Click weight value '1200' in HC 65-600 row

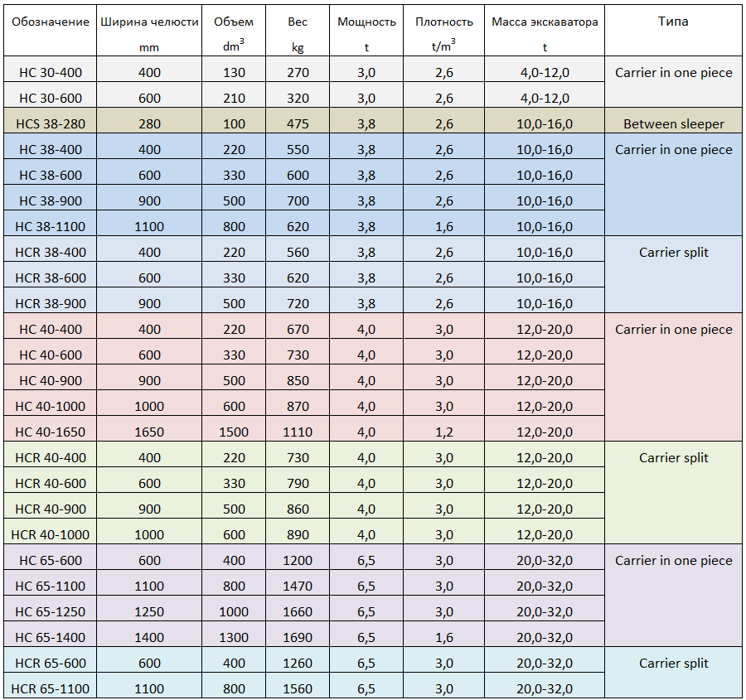(298, 560)
